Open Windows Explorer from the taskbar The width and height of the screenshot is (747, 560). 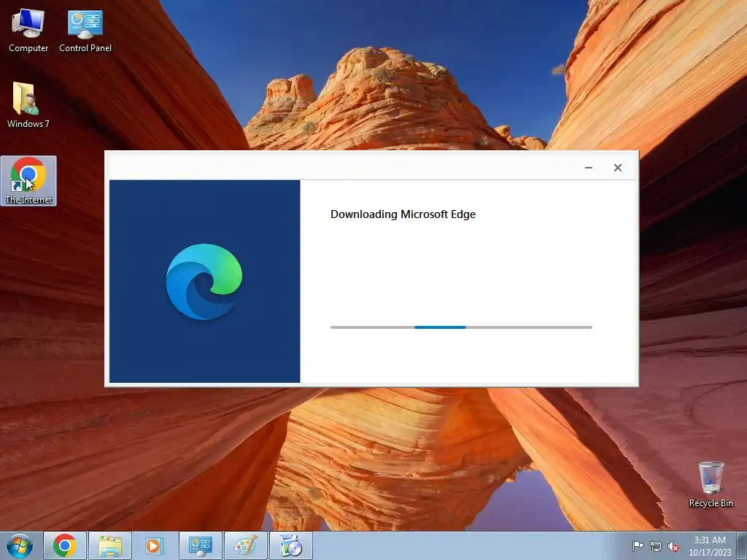point(110,545)
